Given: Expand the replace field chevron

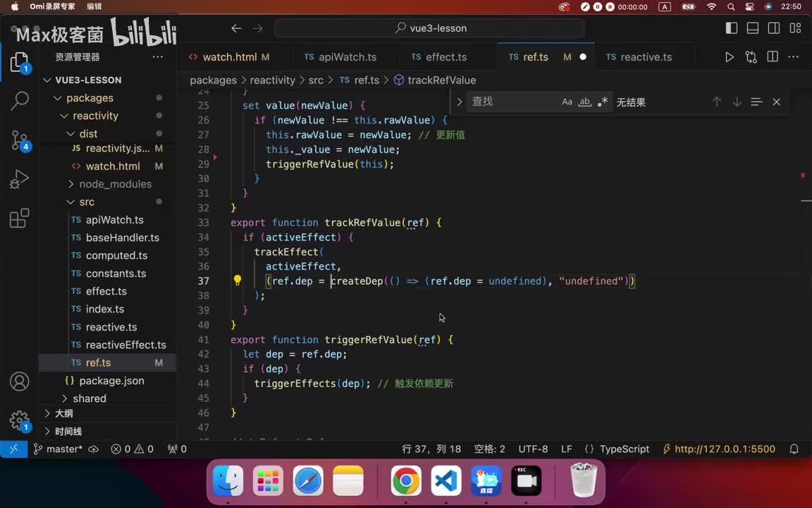Looking at the screenshot, I should 460,102.
